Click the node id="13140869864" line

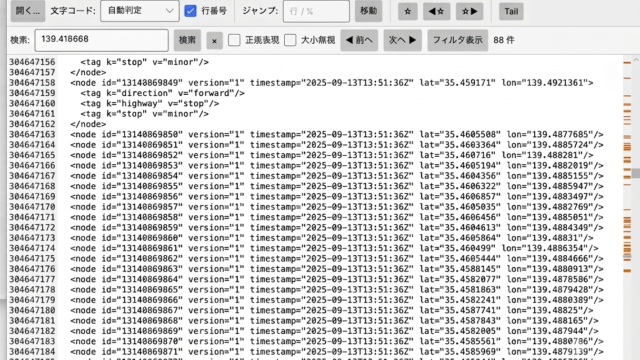coord(337,279)
